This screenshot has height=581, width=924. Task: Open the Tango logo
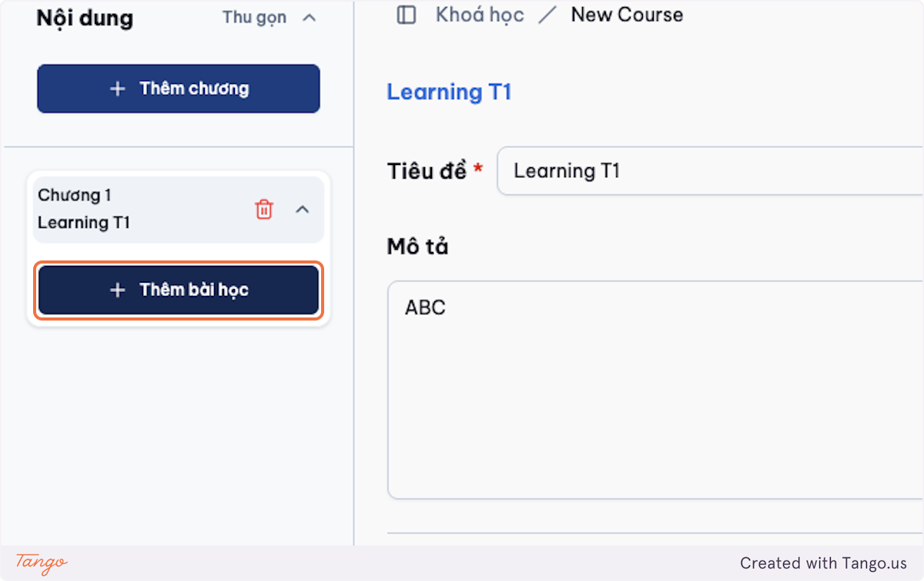[x=42, y=563]
